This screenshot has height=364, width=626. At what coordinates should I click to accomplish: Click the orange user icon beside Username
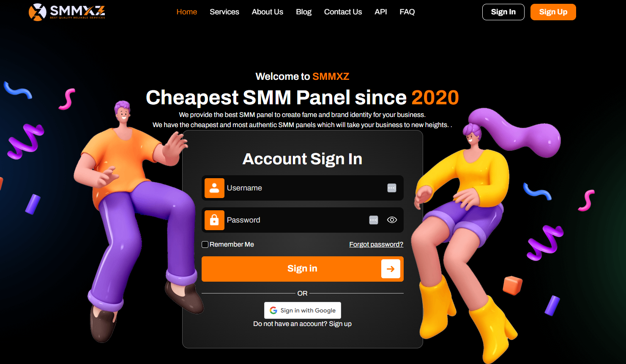[214, 188]
